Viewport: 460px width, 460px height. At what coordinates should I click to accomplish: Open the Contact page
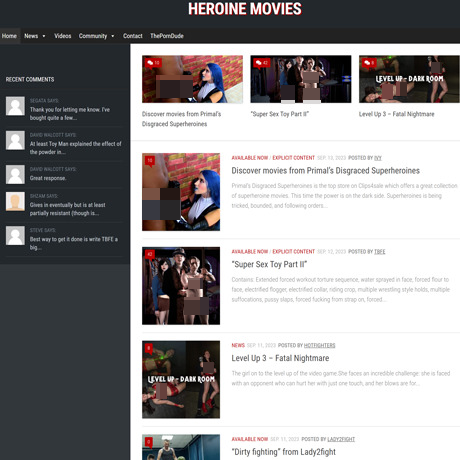(x=133, y=36)
